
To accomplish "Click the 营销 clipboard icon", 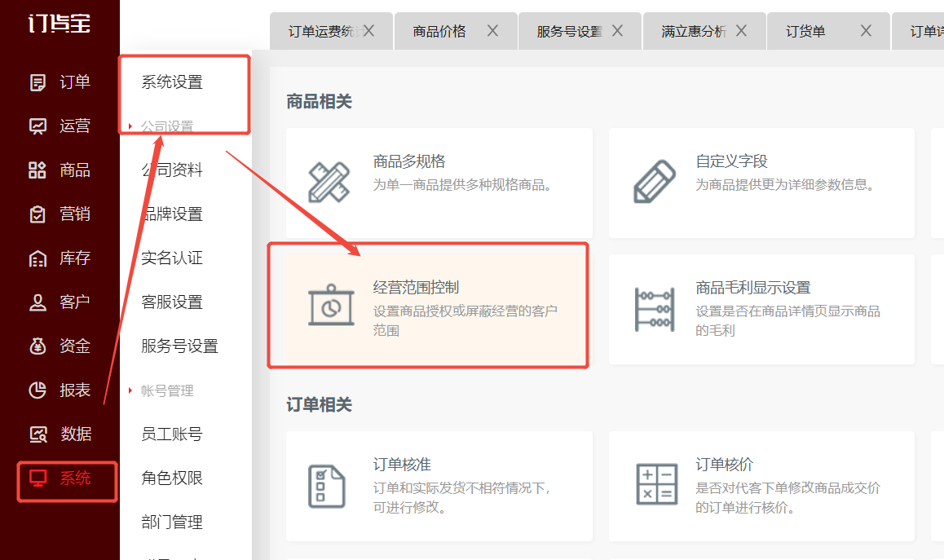I will (37, 214).
